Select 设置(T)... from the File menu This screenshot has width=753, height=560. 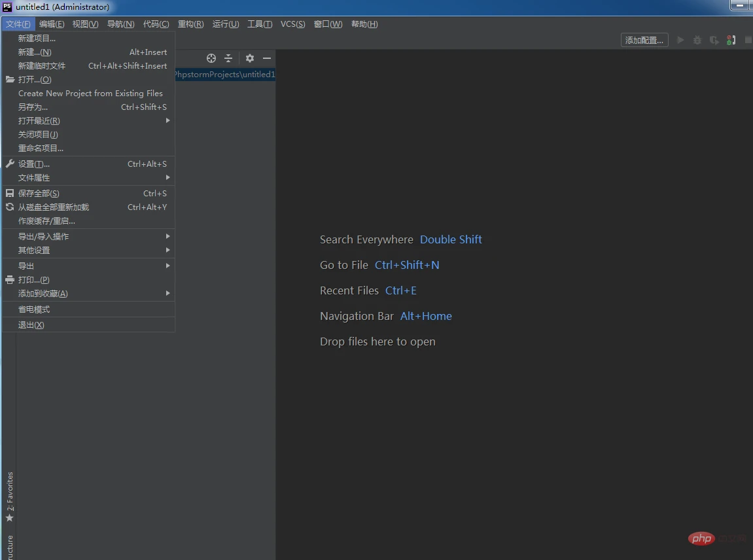click(34, 164)
